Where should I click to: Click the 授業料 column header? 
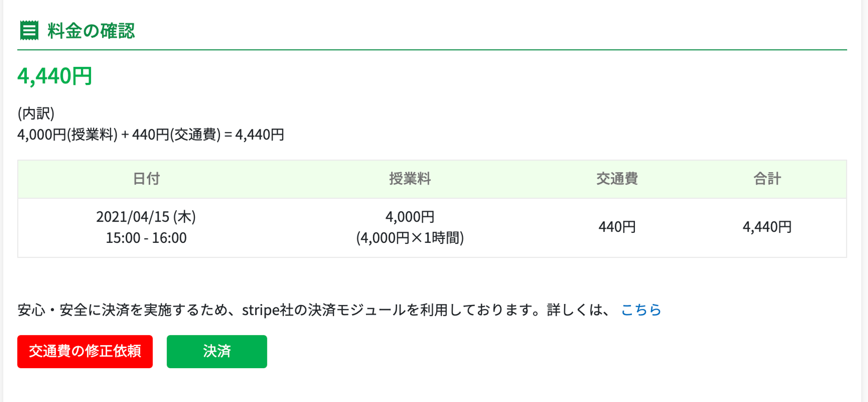tap(410, 179)
